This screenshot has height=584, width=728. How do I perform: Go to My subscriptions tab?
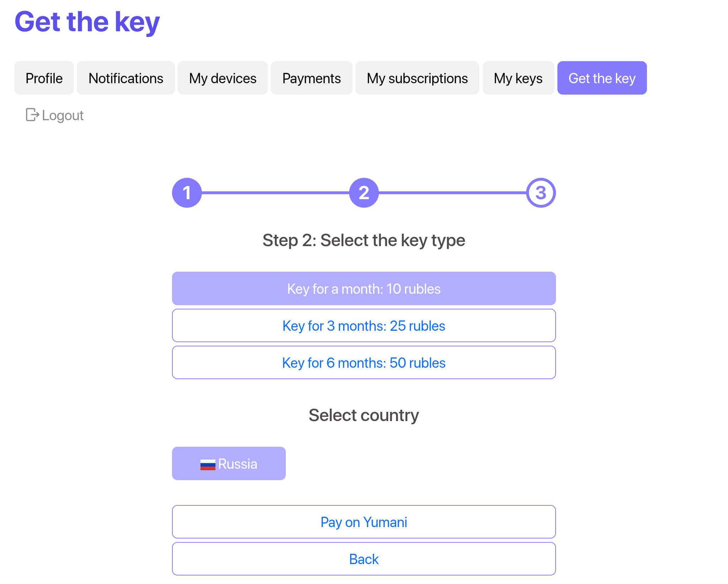coord(417,78)
